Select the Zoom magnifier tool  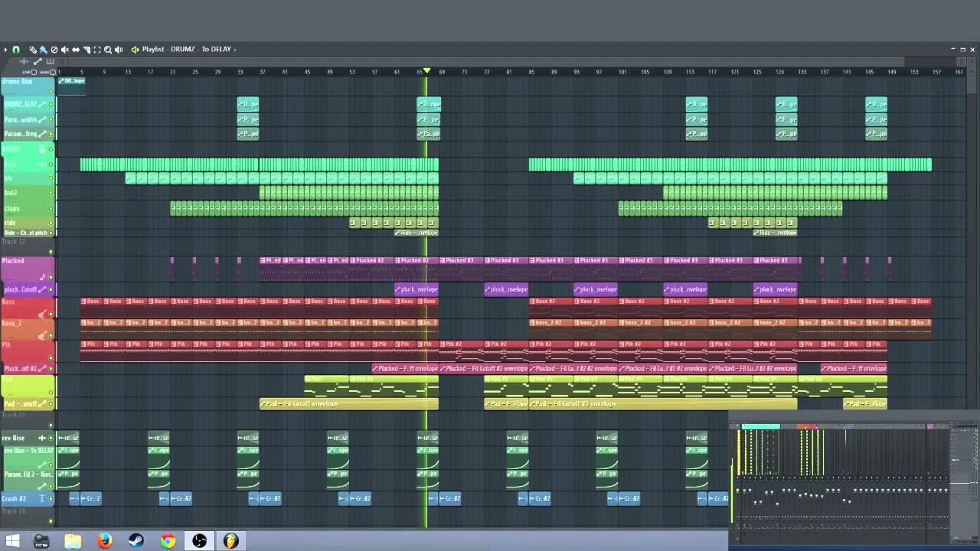pos(108,50)
